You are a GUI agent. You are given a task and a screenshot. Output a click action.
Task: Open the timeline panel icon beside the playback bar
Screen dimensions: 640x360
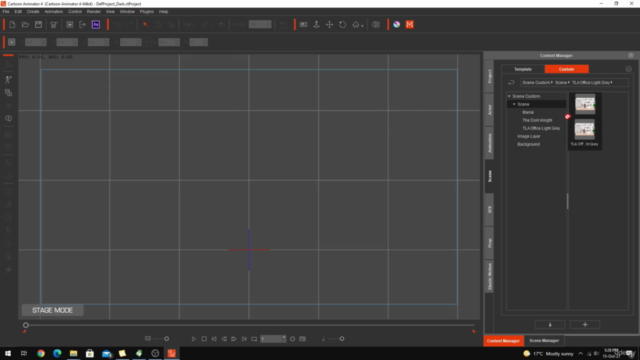coord(302,339)
